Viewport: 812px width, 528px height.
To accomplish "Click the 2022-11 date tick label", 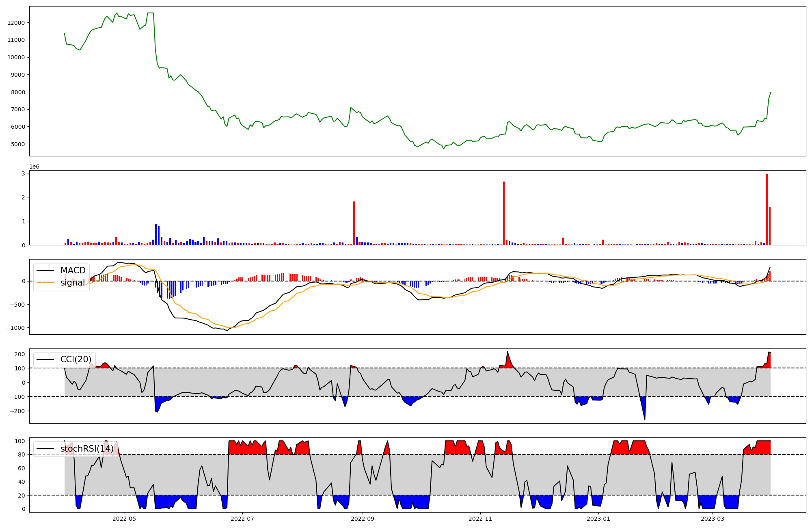I will pos(480,519).
